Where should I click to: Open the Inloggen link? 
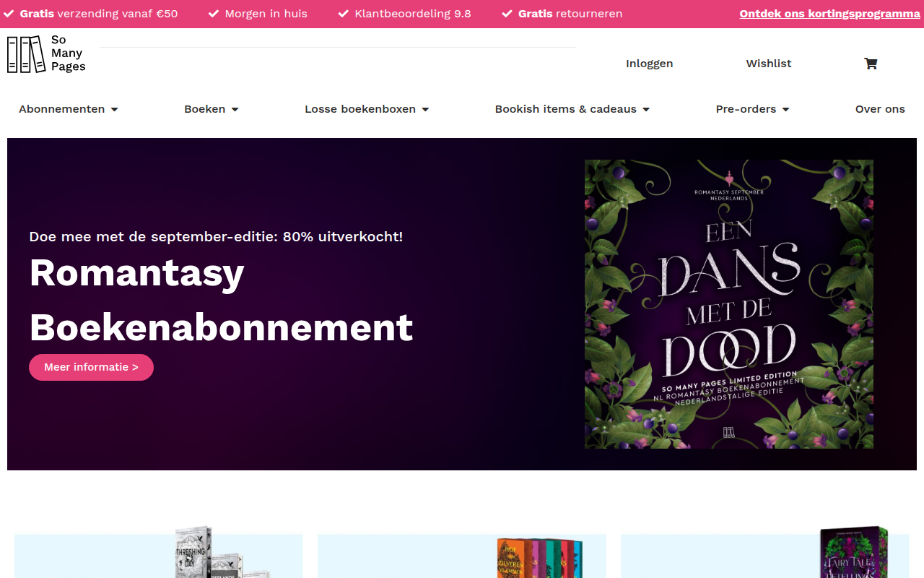click(x=649, y=64)
